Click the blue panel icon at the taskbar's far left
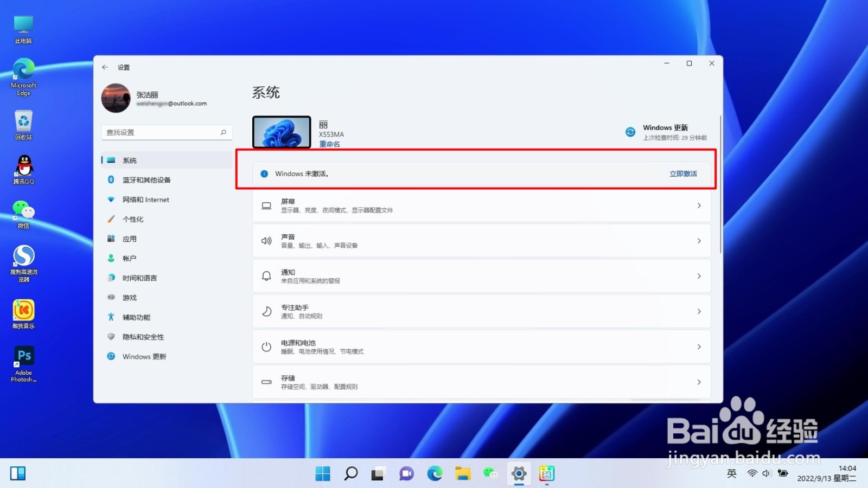 [18, 473]
